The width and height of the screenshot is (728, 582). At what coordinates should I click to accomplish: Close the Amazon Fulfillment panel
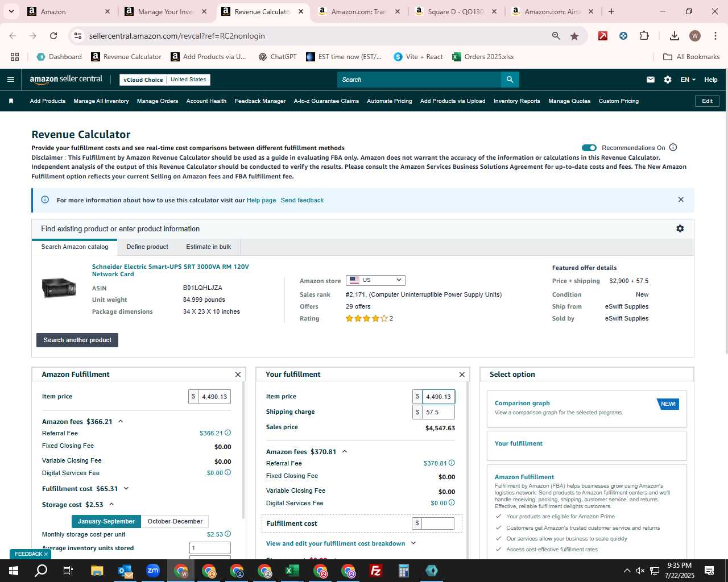[238, 375]
